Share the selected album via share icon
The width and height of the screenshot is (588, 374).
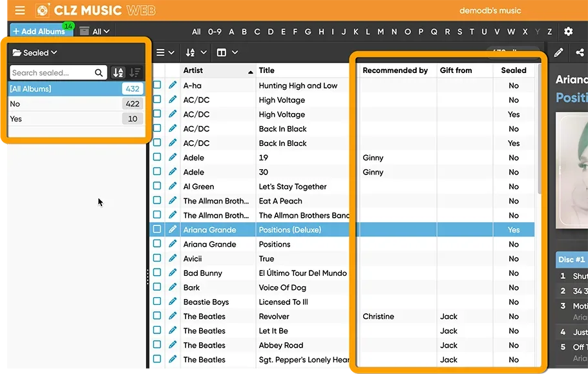(x=580, y=52)
